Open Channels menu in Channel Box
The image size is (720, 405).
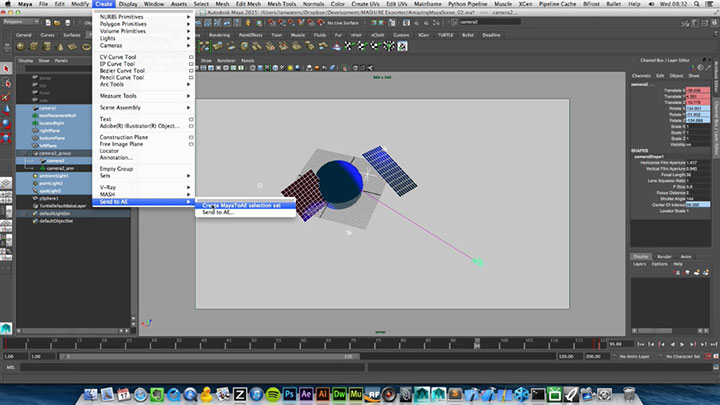tap(641, 76)
